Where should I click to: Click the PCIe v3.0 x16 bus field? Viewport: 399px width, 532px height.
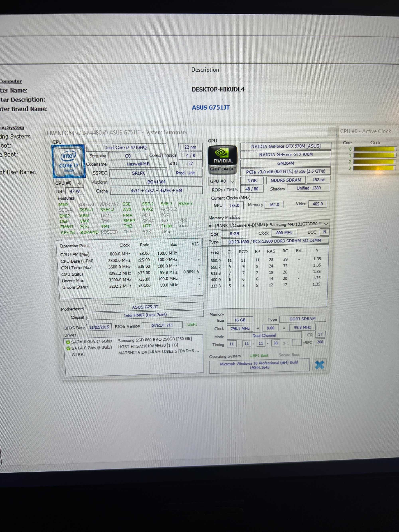coord(285,172)
